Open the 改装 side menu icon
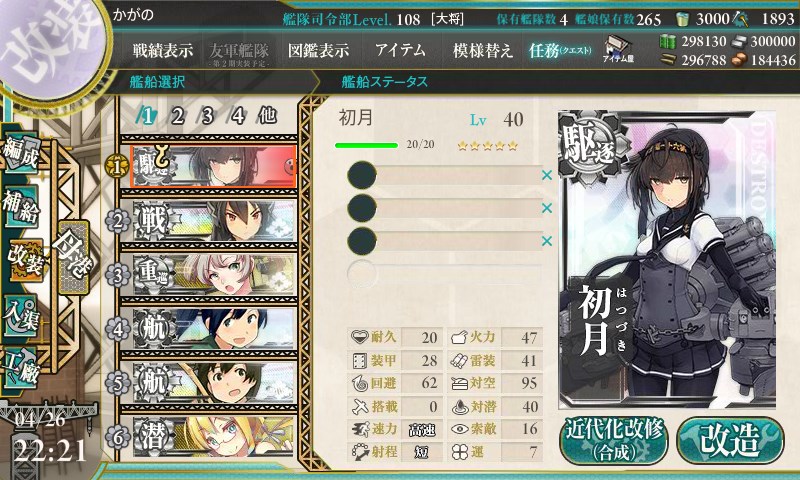The image size is (800, 480). [23, 260]
